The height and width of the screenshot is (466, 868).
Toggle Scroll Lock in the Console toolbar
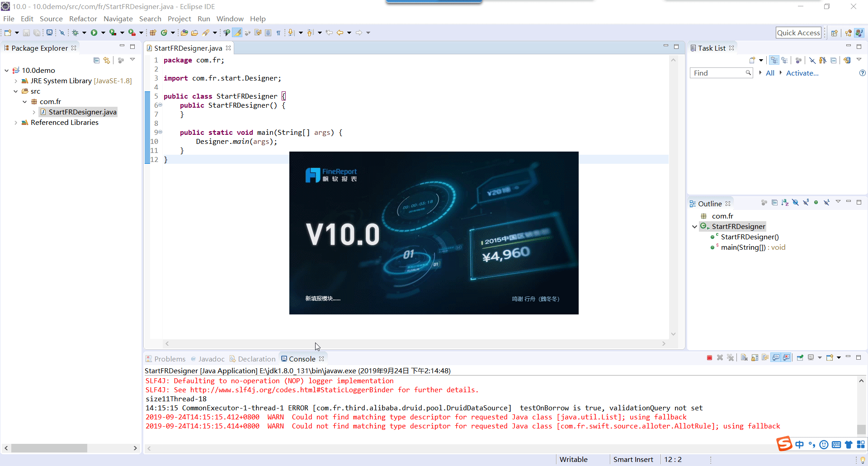755,358
